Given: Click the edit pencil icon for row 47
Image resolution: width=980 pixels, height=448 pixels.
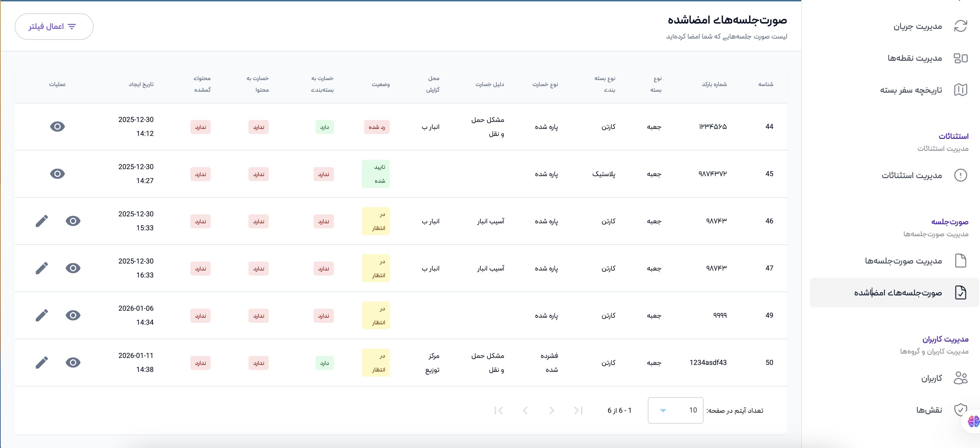Looking at the screenshot, I should (x=42, y=268).
